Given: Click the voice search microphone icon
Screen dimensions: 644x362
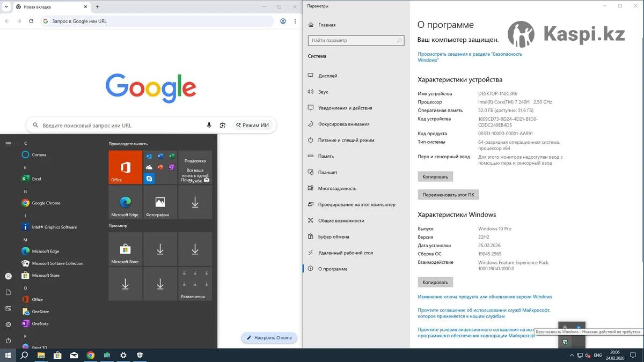Looking at the screenshot, I should (x=209, y=125).
